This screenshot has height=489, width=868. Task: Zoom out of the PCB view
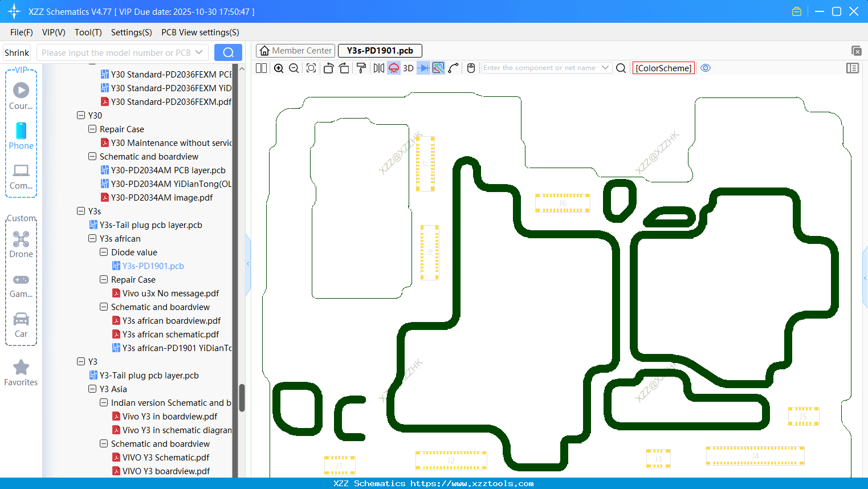294,68
